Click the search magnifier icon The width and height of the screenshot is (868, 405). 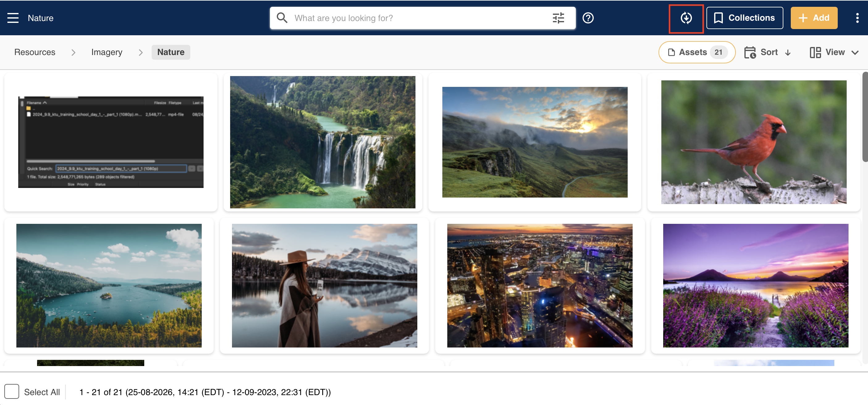(282, 18)
